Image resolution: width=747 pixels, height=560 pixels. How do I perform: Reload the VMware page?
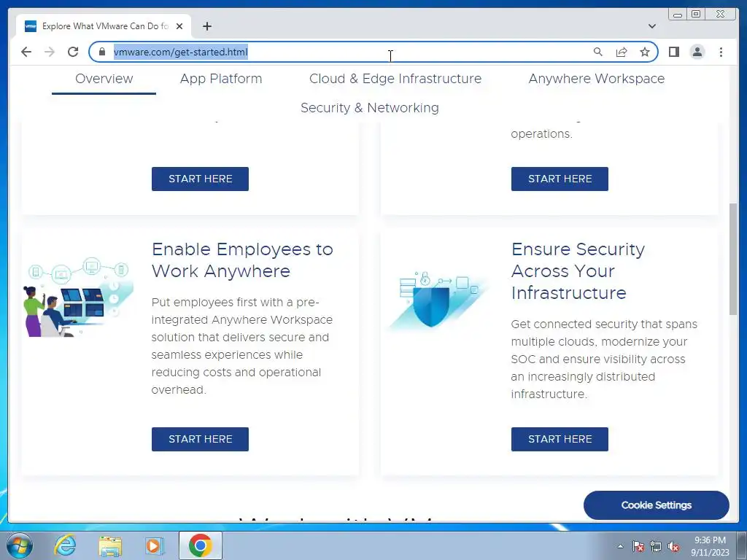click(73, 52)
